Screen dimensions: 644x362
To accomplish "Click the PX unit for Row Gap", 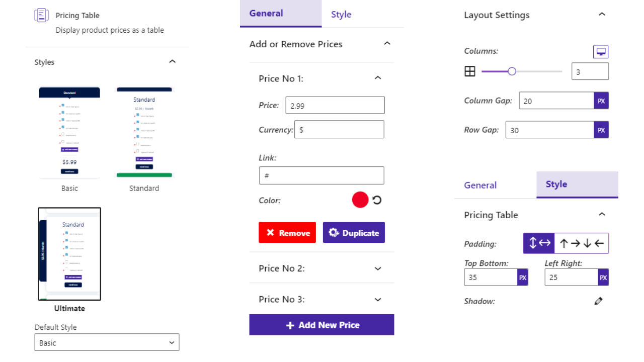I will click(x=601, y=130).
